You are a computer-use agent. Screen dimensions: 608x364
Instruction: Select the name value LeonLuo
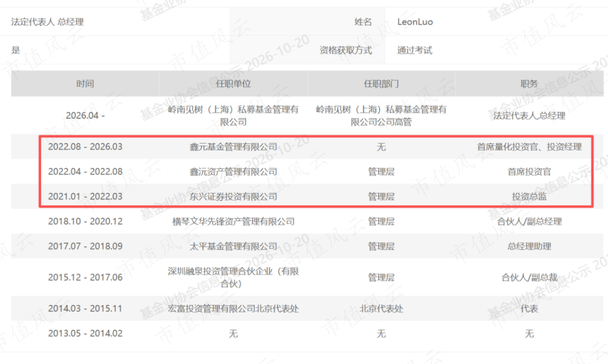[x=415, y=22]
